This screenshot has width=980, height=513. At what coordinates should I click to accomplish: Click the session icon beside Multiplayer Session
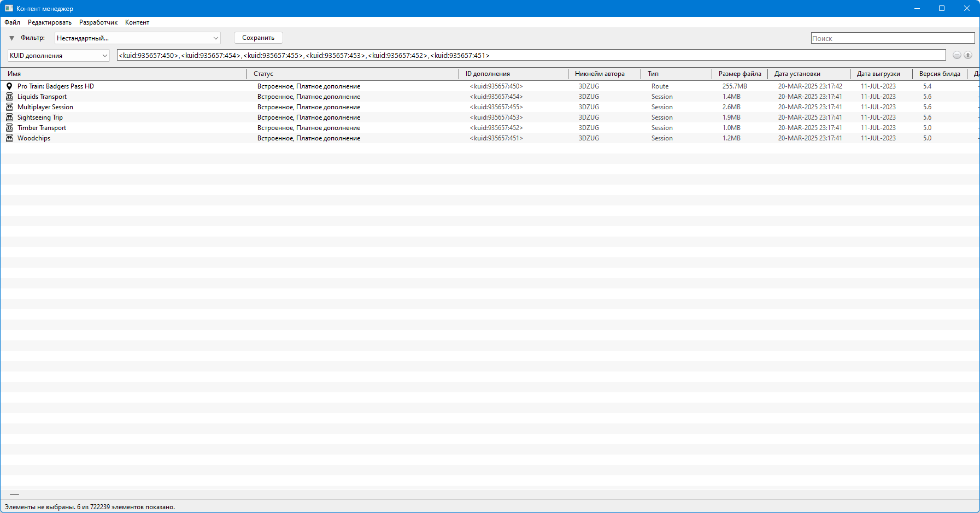(9, 107)
